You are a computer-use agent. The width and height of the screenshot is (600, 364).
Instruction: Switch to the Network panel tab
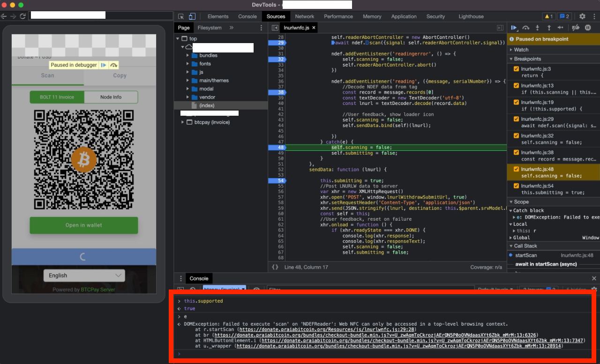pos(305,16)
